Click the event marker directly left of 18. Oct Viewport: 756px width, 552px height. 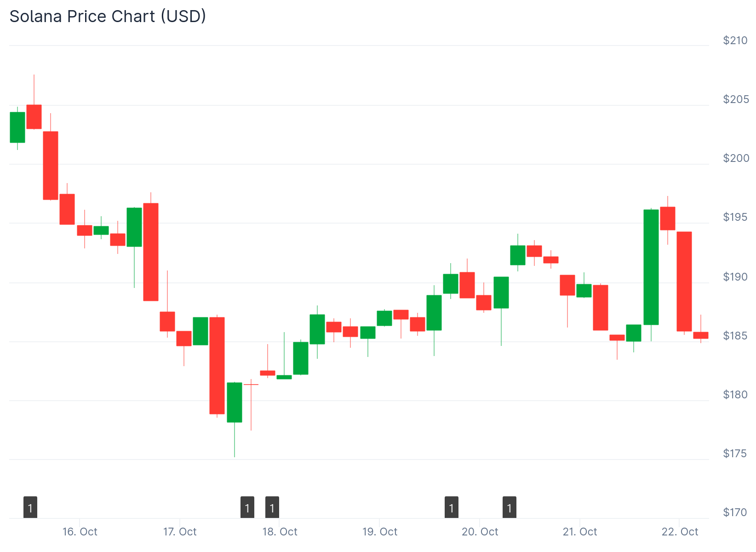coord(272,507)
